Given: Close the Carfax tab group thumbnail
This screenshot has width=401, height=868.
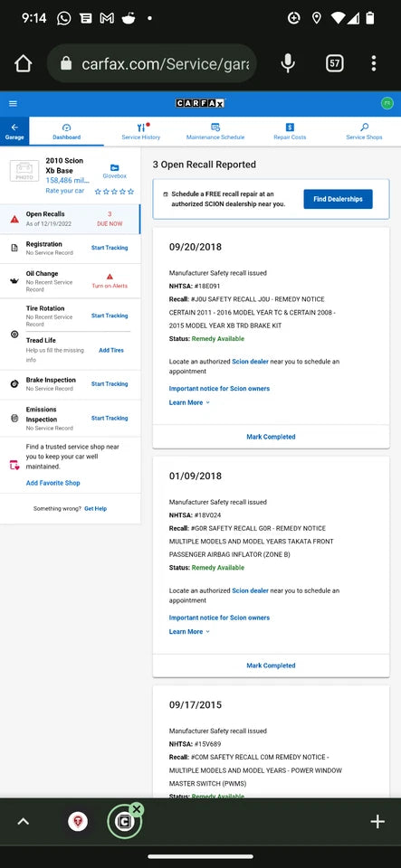Looking at the screenshot, I should point(137,810).
